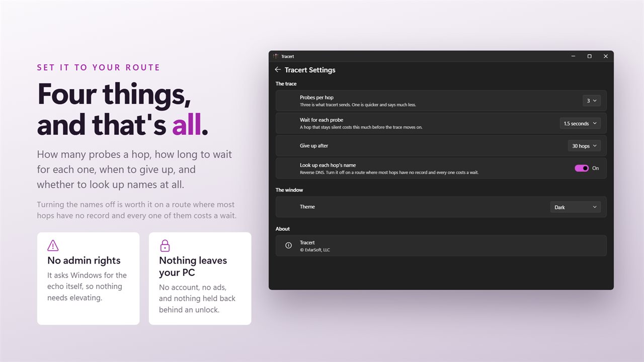Click the 'Nothing leaves your PC' card heading
The height and width of the screenshot is (362, 644).
tap(193, 266)
